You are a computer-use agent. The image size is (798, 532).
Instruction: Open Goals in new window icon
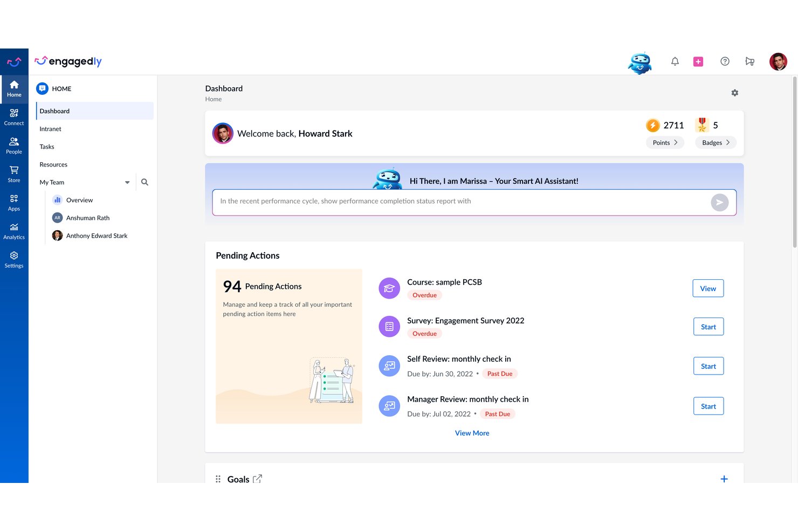pyautogui.click(x=258, y=479)
